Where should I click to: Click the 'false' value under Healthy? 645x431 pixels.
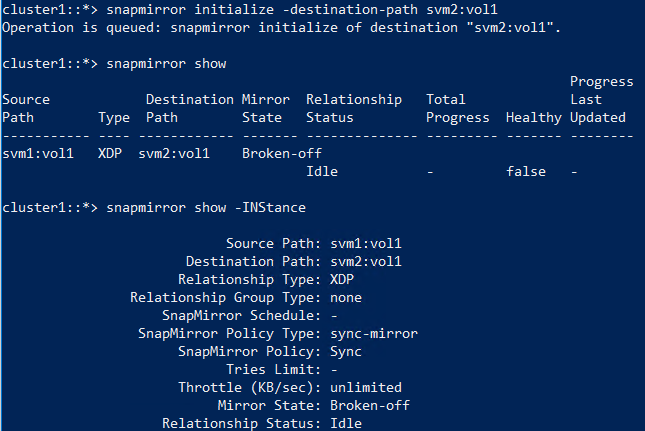pos(526,171)
